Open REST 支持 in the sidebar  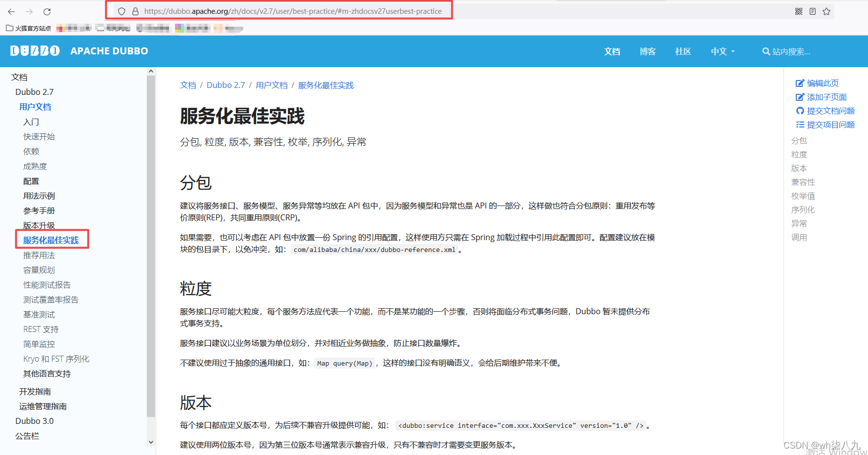tap(41, 329)
